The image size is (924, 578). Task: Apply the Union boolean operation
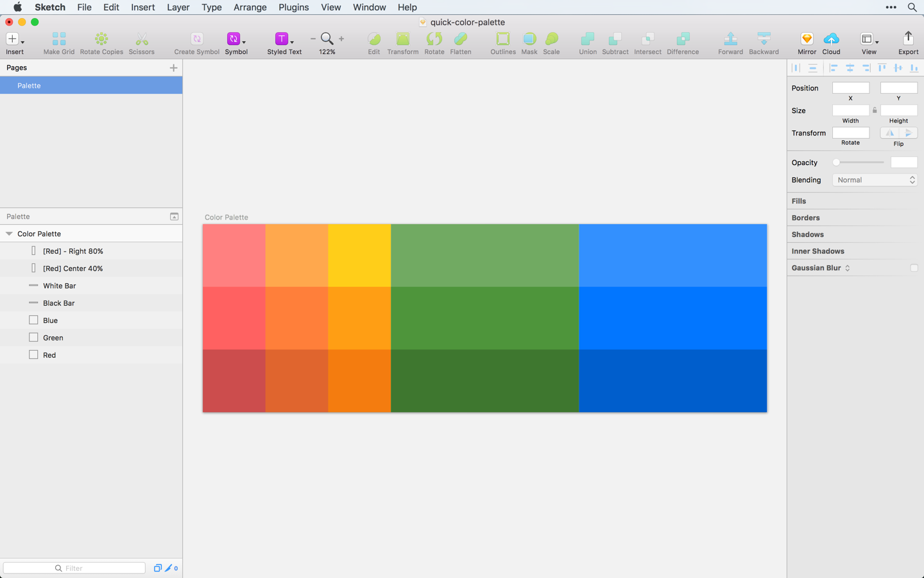(x=587, y=39)
